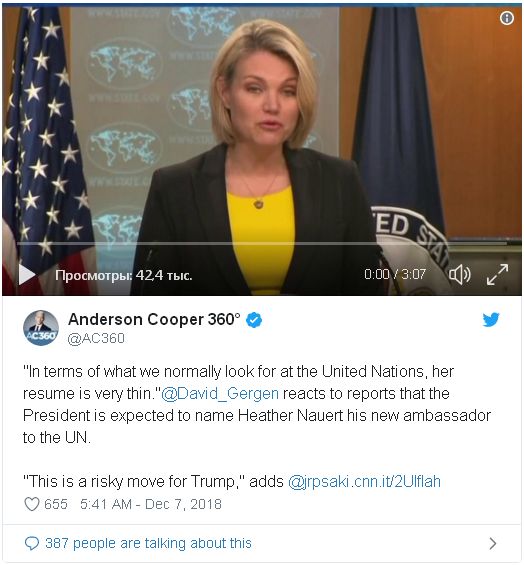Viewport: 524px width, 565px height.
Task: Seek along the video progress bar
Action: point(262,244)
